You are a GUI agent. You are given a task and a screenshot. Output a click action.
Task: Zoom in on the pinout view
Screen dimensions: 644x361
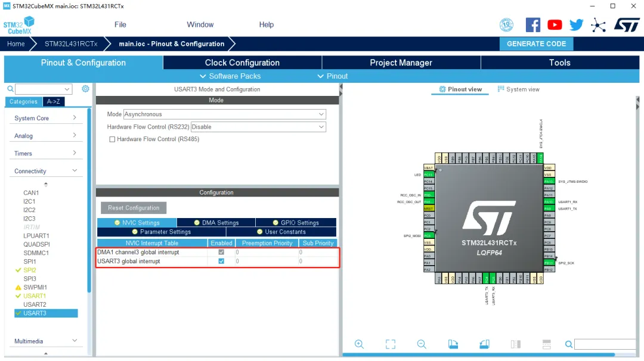click(x=359, y=344)
